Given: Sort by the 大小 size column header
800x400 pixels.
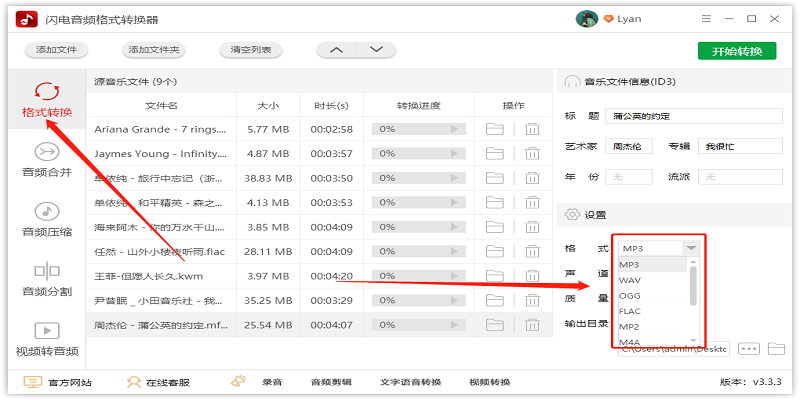Looking at the screenshot, I should pos(268,106).
